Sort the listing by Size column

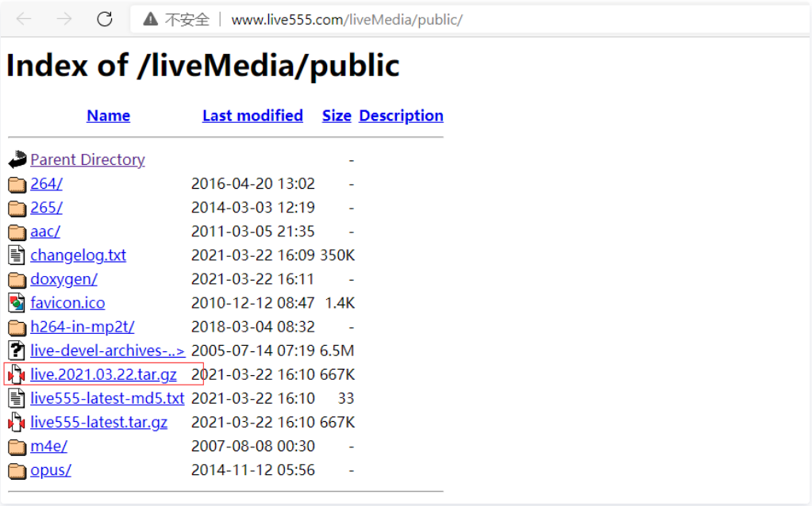[x=337, y=115]
